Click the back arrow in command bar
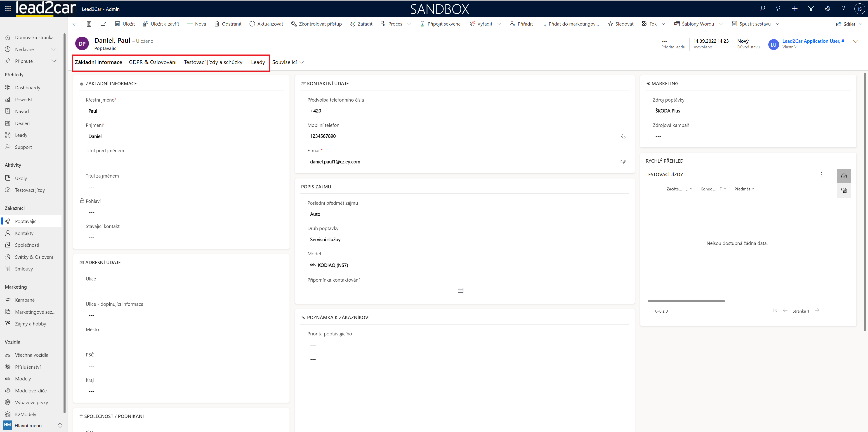Viewport: 868px width, 432px height. (x=75, y=24)
